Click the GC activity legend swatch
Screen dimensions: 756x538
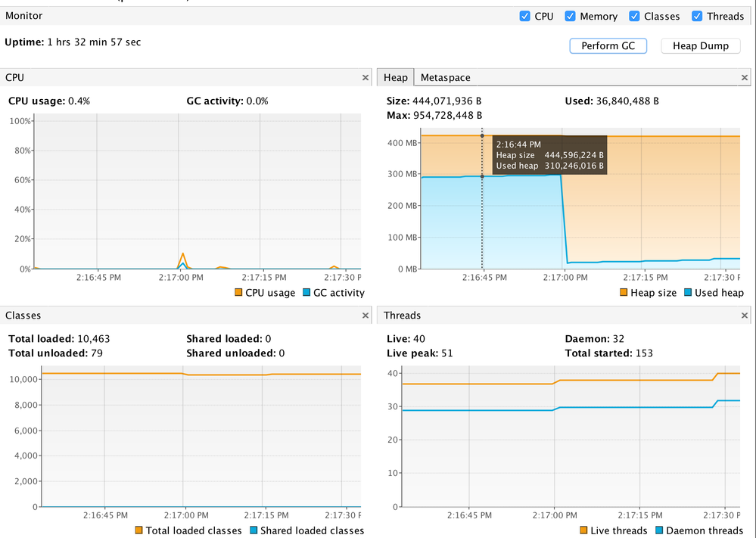(306, 292)
